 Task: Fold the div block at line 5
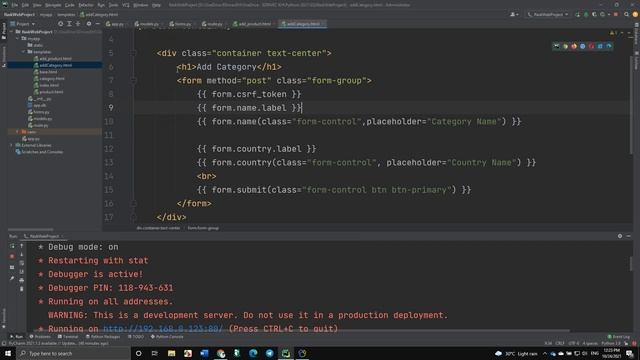(x=133, y=53)
